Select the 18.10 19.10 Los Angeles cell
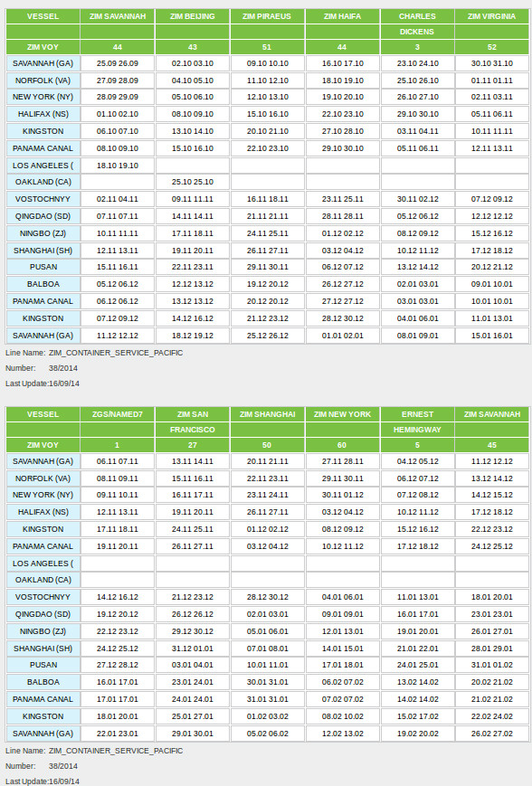 118,166
